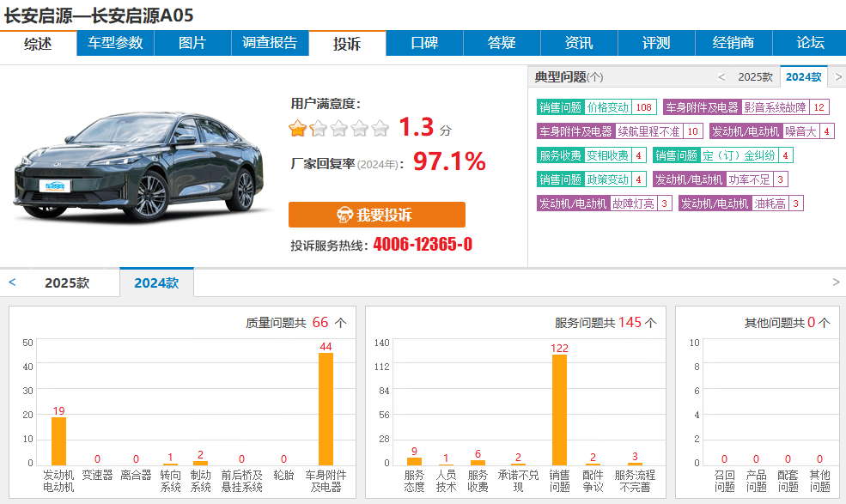Open the 综述 overview tab
The width and height of the screenshot is (846, 504).
(x=39, y=43)
